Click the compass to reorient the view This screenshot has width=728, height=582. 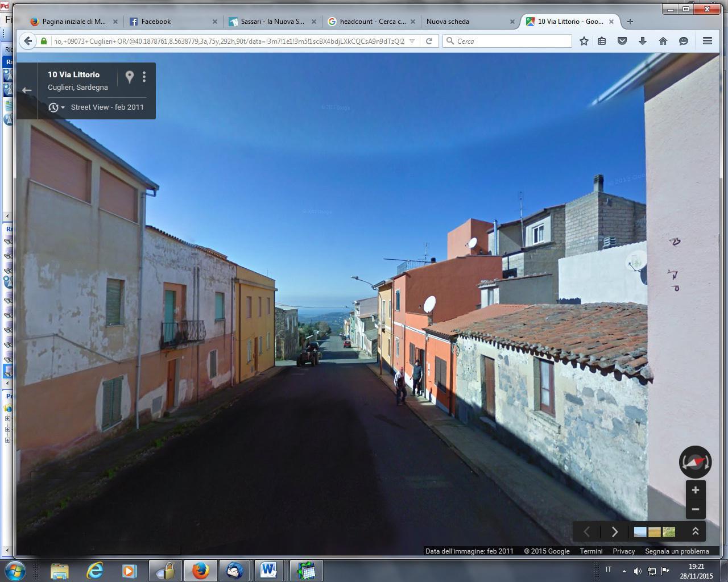pyautogui.click(x=695, y=462)
